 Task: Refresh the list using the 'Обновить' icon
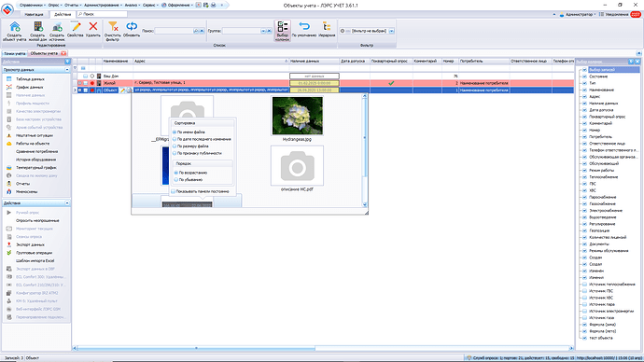[x=132, y=27]
